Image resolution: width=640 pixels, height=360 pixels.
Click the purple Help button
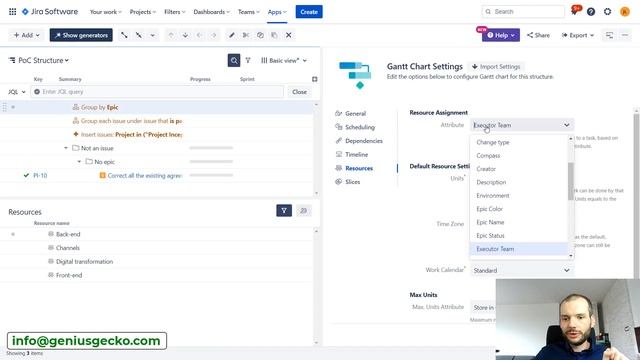[501, 35]
